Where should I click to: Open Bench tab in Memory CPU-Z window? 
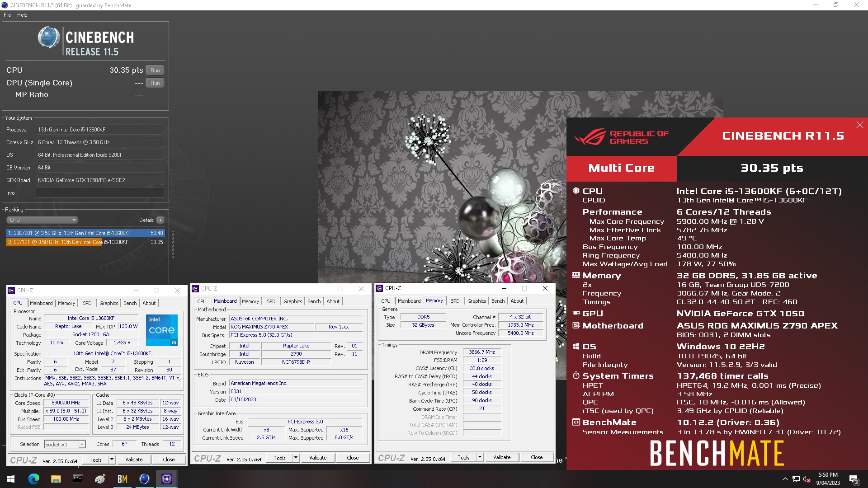[x=498, y=301]
